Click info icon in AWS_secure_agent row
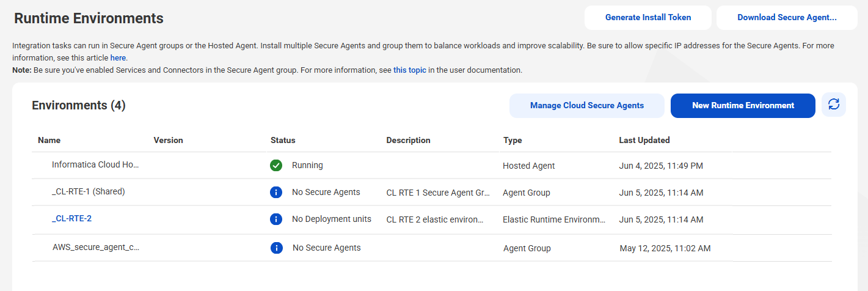Viewport: 868px width, 291px height. (277, 248)
